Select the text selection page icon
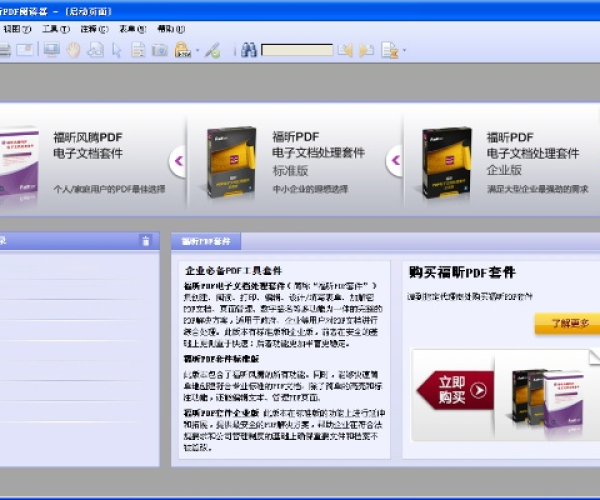Viewport: 600px width, 500px height. coord(138,50)
